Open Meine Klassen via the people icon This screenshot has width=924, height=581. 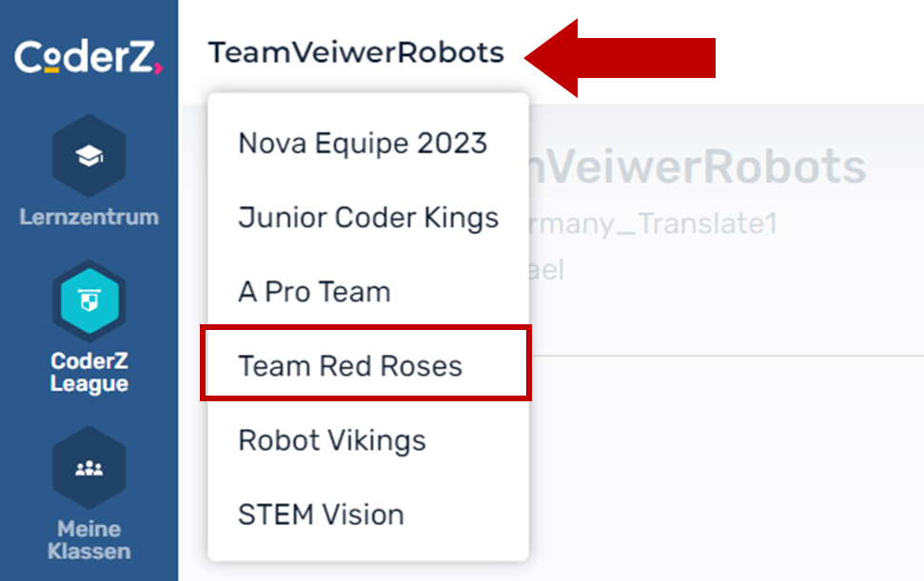click(x=88, y=469)
